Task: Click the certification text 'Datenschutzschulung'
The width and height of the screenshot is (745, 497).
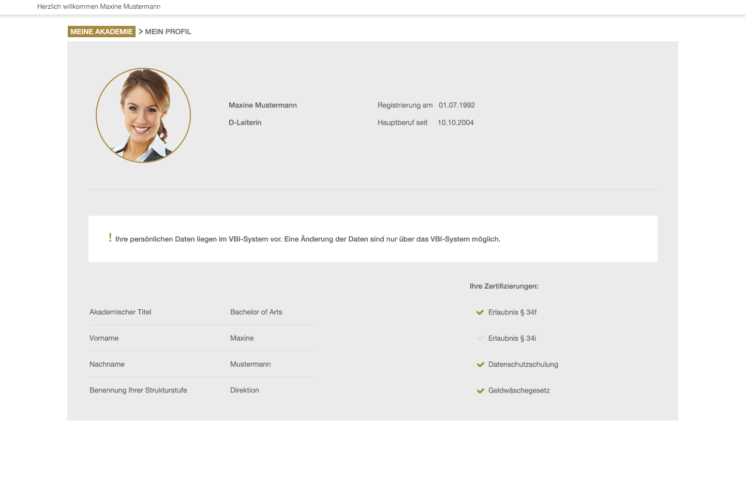Action: point(523,364)
